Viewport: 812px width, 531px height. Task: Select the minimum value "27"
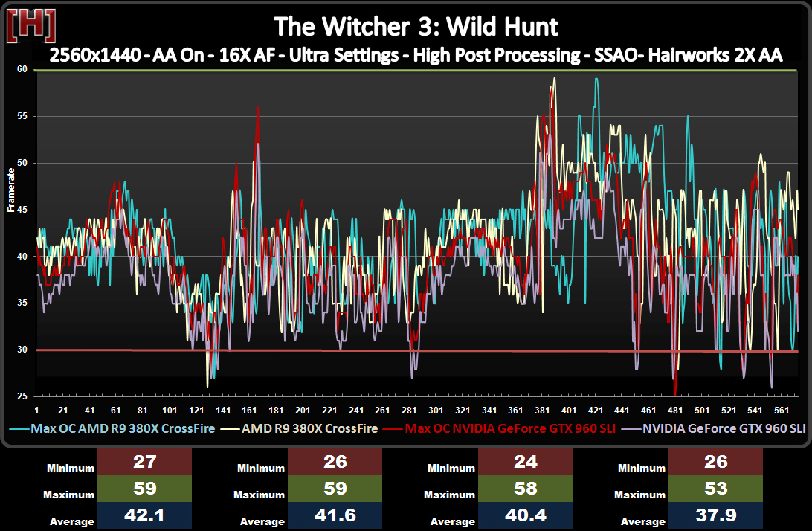(144, 462)
